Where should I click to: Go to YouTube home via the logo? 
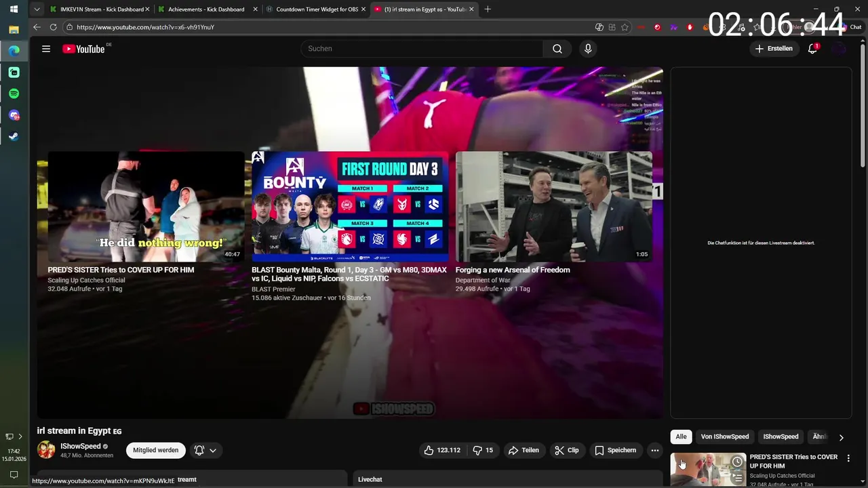(x=83, y=49)
